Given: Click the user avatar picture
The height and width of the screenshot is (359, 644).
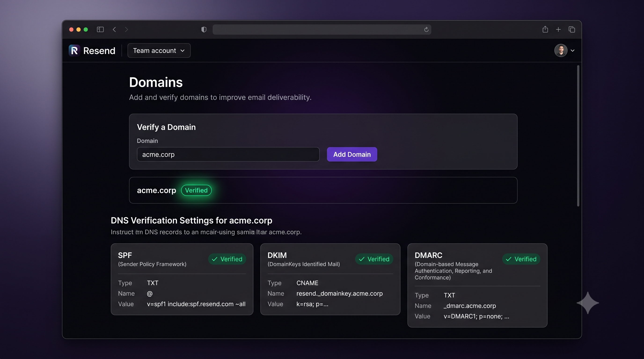Looking at the screenshot, I should [561, 50].
